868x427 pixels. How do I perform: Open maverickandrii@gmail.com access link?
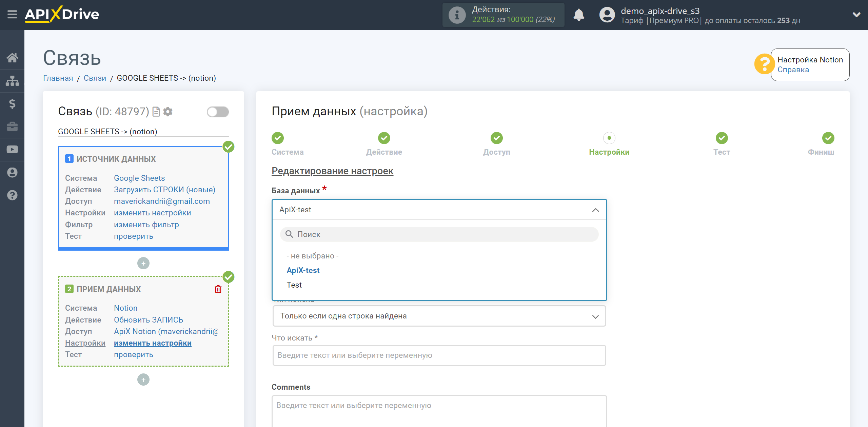point(162,201)
